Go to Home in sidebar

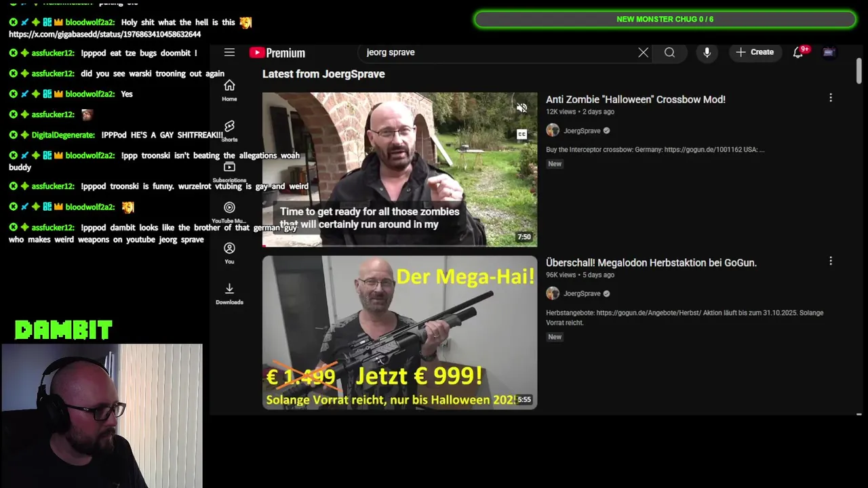pos(229,90)
